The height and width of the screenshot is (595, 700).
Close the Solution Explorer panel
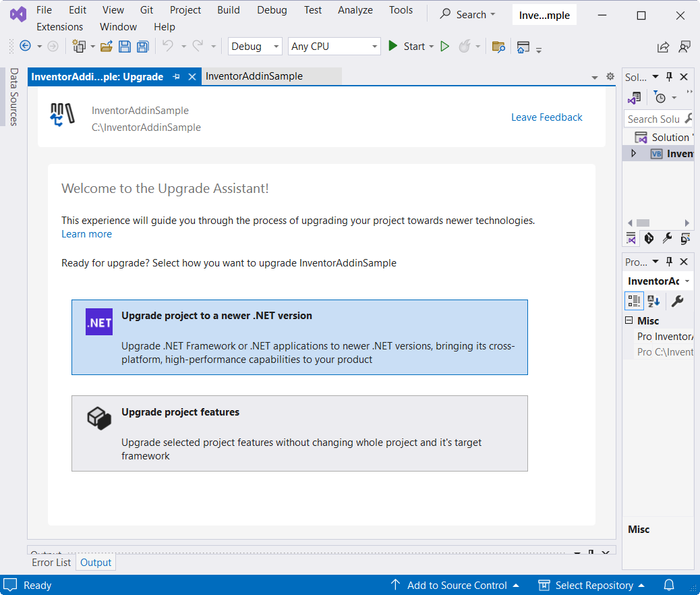click(684, 77)
